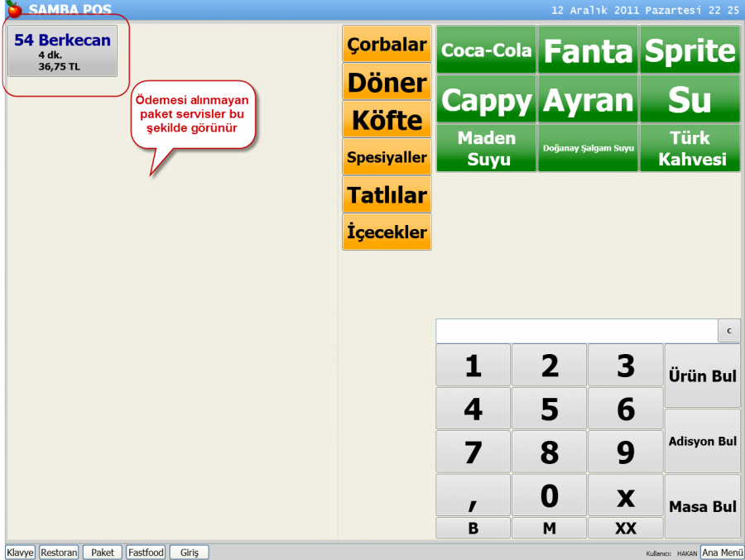The width and height of the screenshot is (745, 560).
Task: Add Türk Kahvesi to the order
Action: 690,148
